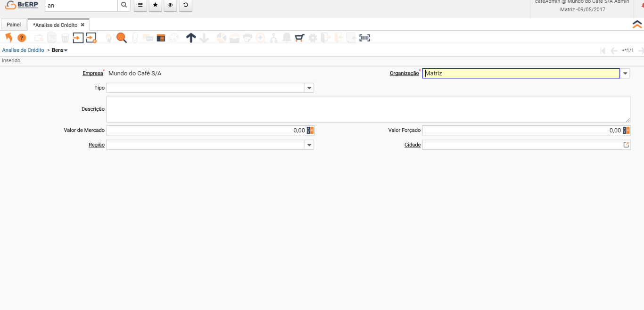Click the barcode scanner toolbar icon

[364, 38]
